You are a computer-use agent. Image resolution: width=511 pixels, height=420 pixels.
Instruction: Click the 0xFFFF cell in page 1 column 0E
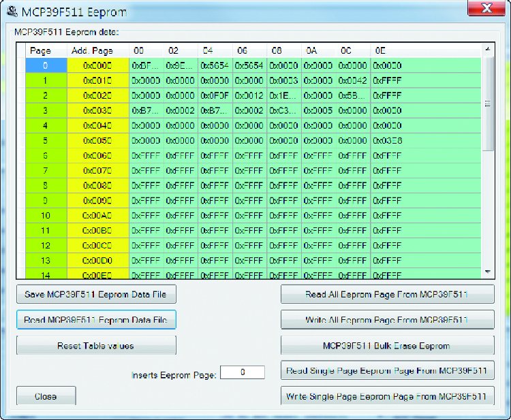pos(426,80)
